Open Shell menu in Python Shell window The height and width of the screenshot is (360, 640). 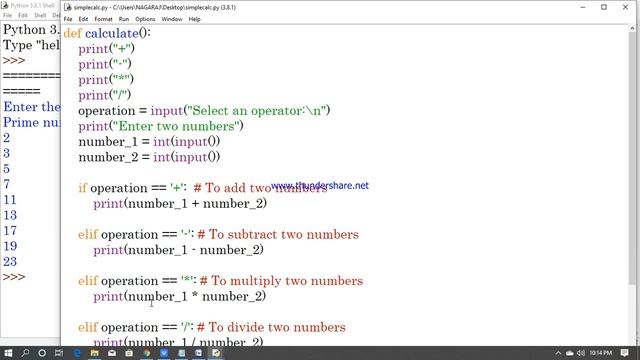click(40, 15)
